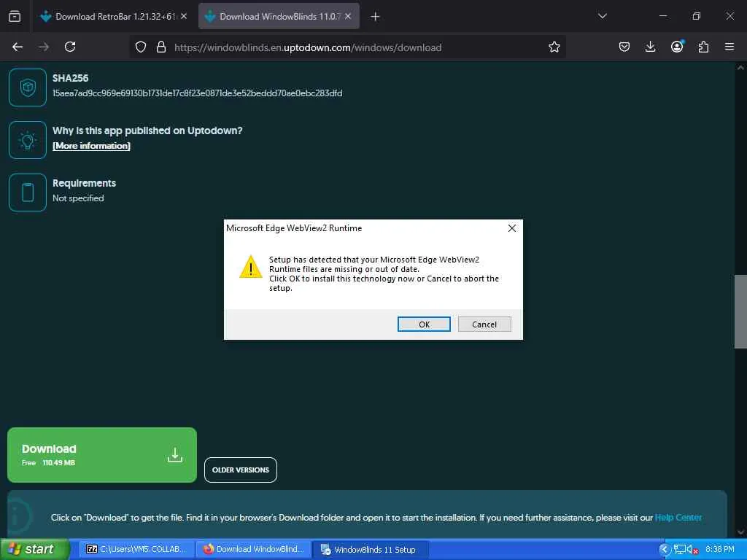The image size is (747, 560).
Task: Switch to Firefox Download WindowBlinds taskbar item
Action: [x=253, y=550]
